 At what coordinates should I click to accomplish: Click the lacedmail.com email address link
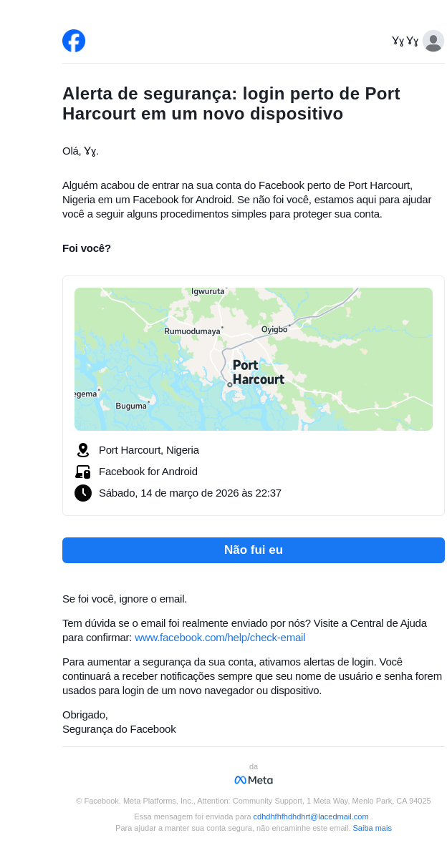311,816
